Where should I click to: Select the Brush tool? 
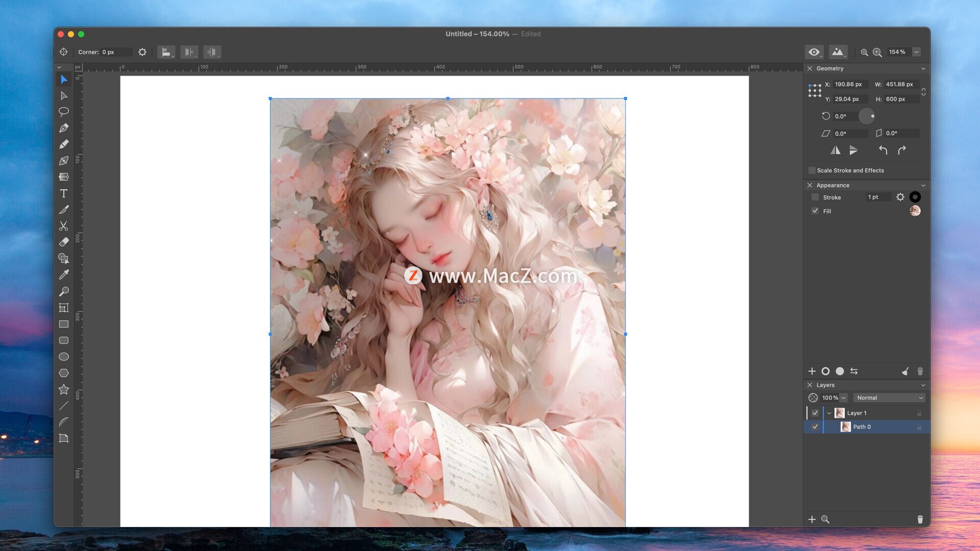[64, 210]
